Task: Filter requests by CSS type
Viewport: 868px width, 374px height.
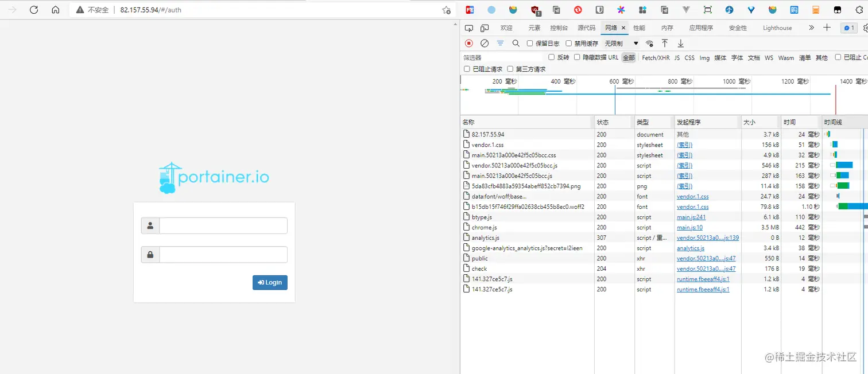Action: click(x=689, y=58)
